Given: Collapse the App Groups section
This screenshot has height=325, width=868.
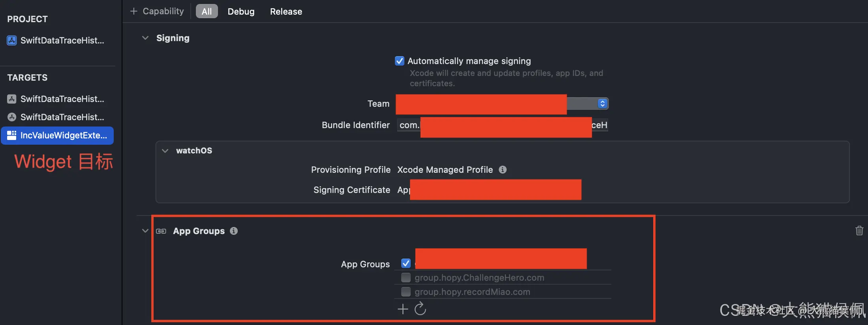Looking at the screenshot, I should (145, 231).
